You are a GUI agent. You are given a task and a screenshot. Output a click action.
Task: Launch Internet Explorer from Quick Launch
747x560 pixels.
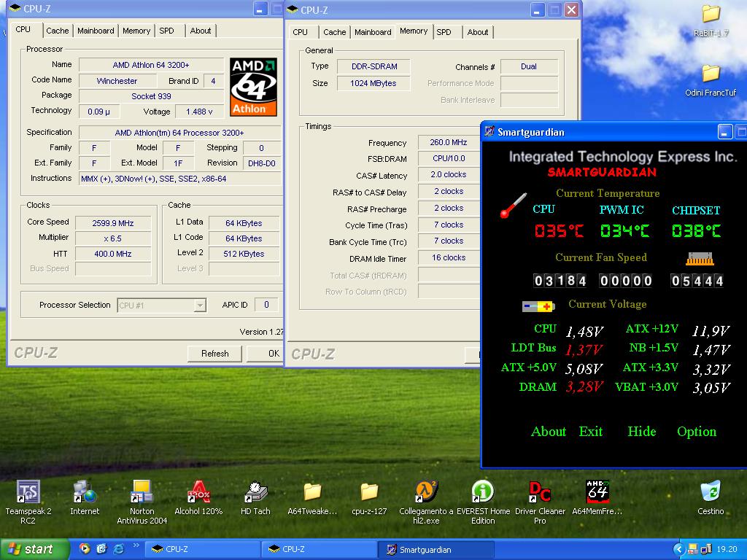(119, 549)
